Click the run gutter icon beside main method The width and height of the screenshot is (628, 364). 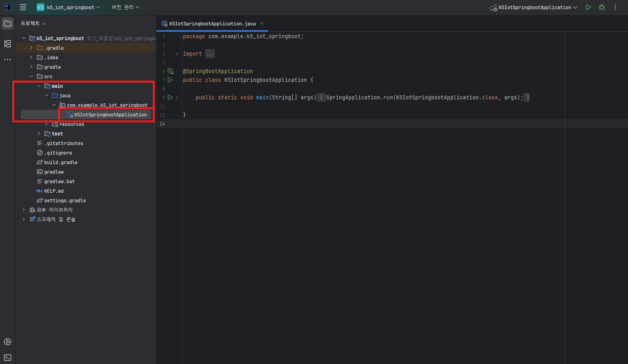[x=170, y=97]
